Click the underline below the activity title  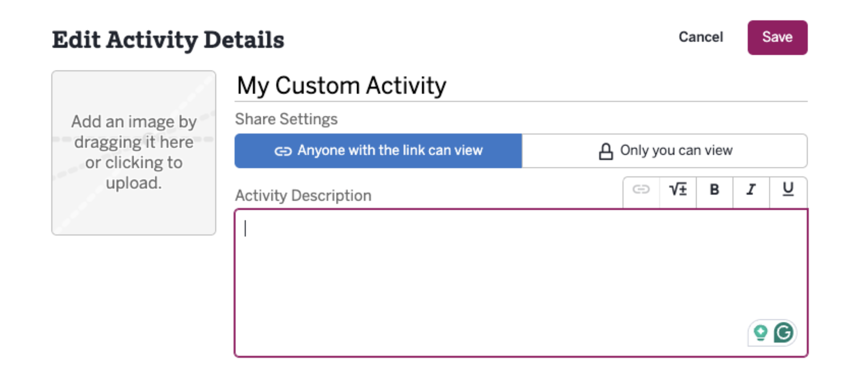521,101
